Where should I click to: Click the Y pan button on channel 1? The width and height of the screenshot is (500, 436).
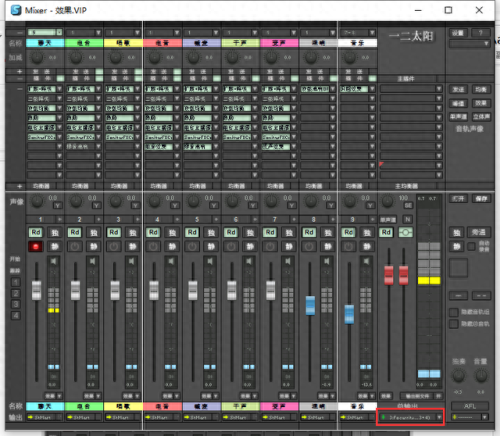point(57,205)
